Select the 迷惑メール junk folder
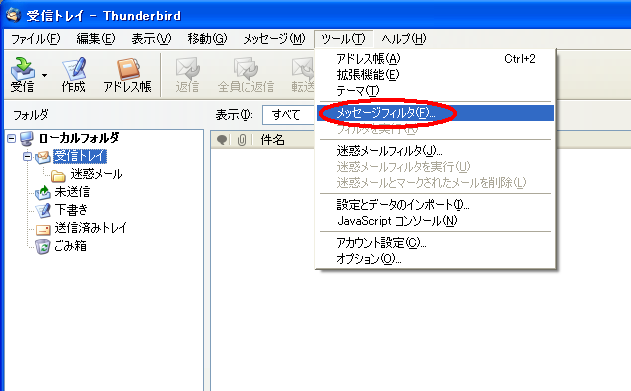The width and height of the screenshot is (631, 391). 96,174
